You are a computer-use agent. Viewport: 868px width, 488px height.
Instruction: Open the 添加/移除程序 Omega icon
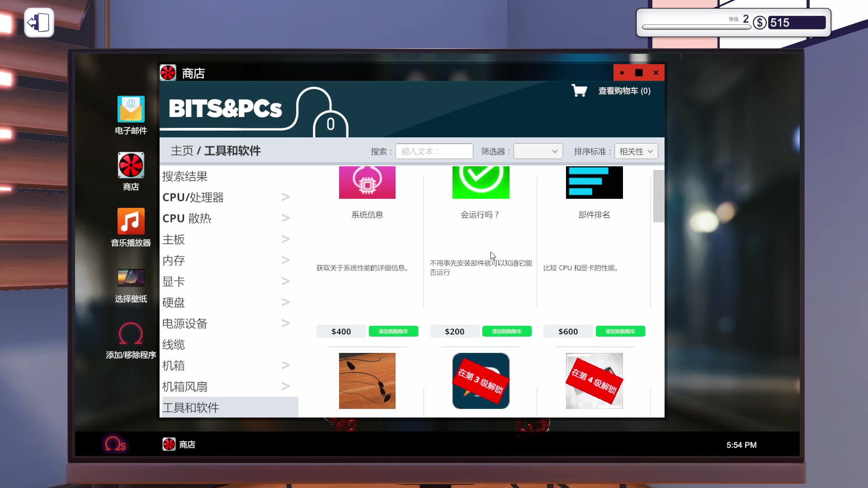point(131,334)
